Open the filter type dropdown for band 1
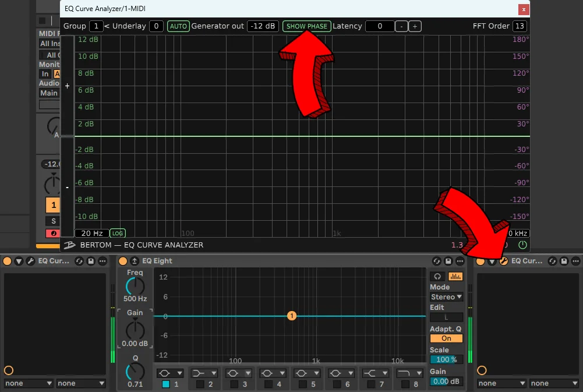The image size is (583, 392). coord(170,373)
